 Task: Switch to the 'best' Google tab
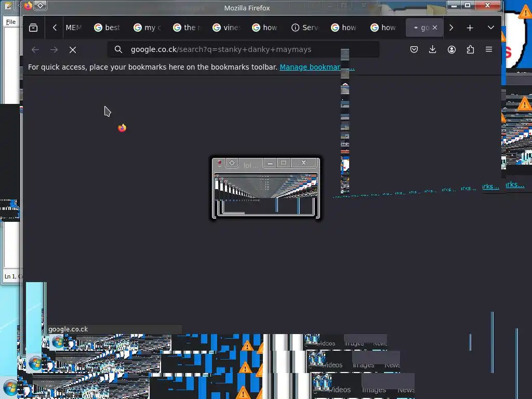107,28
